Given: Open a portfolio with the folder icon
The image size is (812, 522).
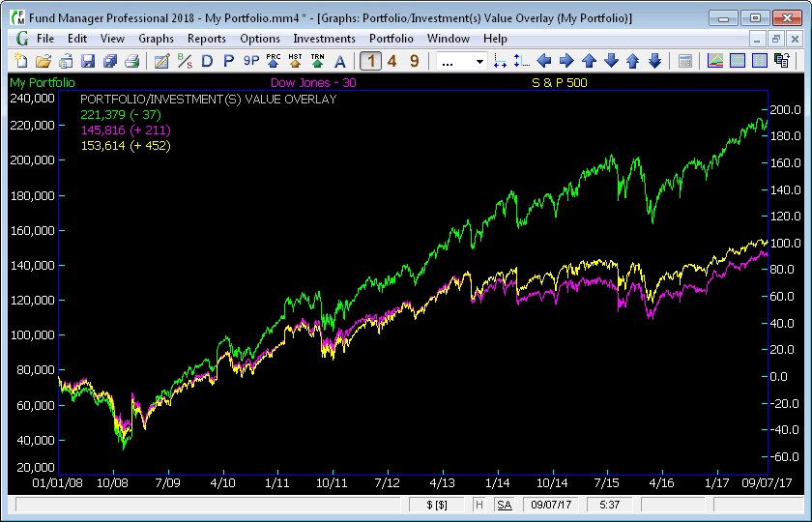Looking at the screenshot, I should click(x=43, y=61).
